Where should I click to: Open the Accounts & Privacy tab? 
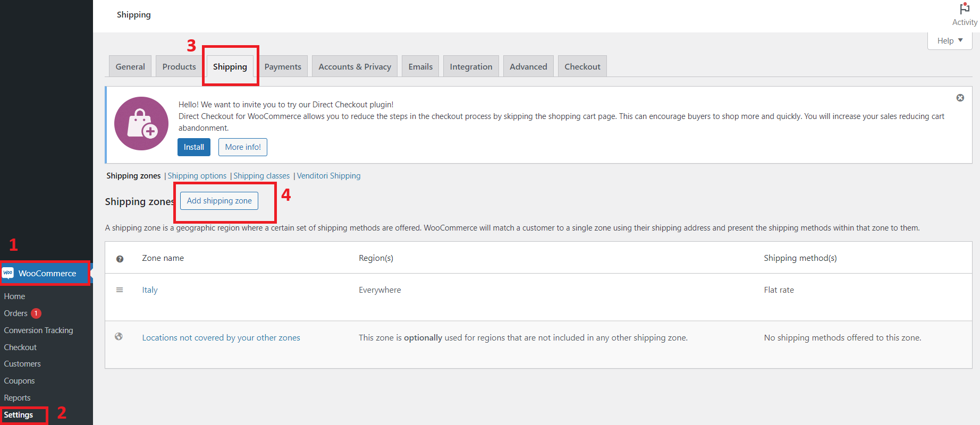click(x=354, y=66)
